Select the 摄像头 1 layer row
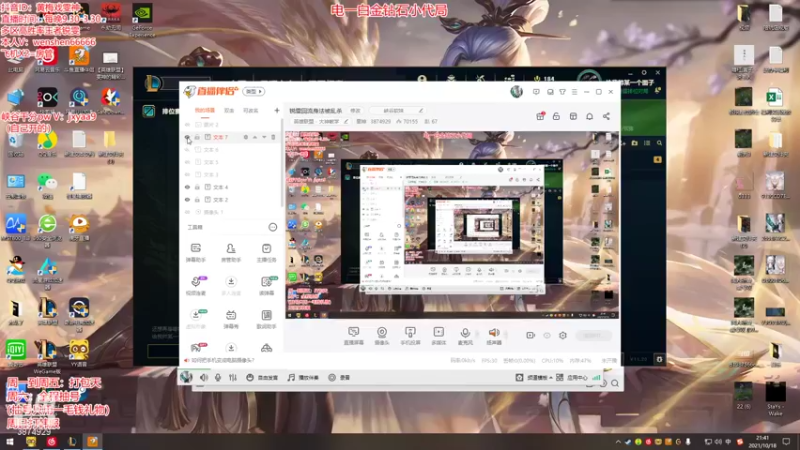The height and width of the screenshot is (450, 800). 231,212
